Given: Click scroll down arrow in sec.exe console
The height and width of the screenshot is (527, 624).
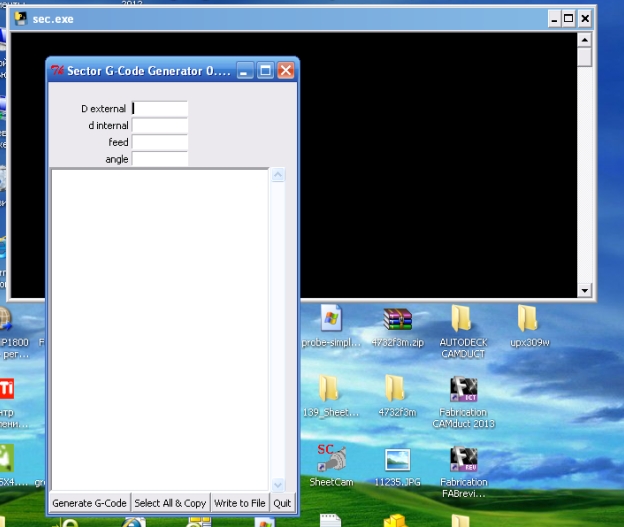Looking at the screenshot, I should click(x=585, y=290).
